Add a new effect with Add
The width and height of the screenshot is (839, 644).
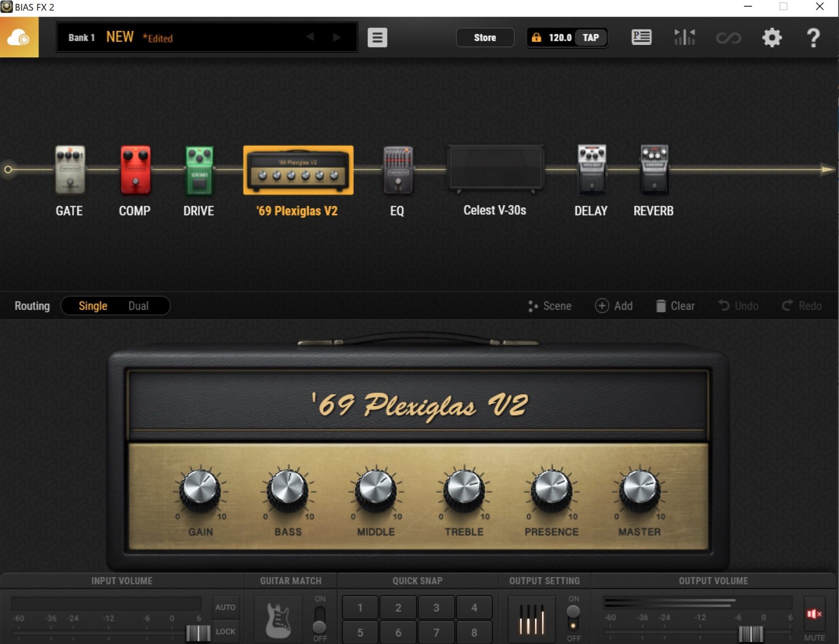(x=614, y=306)
